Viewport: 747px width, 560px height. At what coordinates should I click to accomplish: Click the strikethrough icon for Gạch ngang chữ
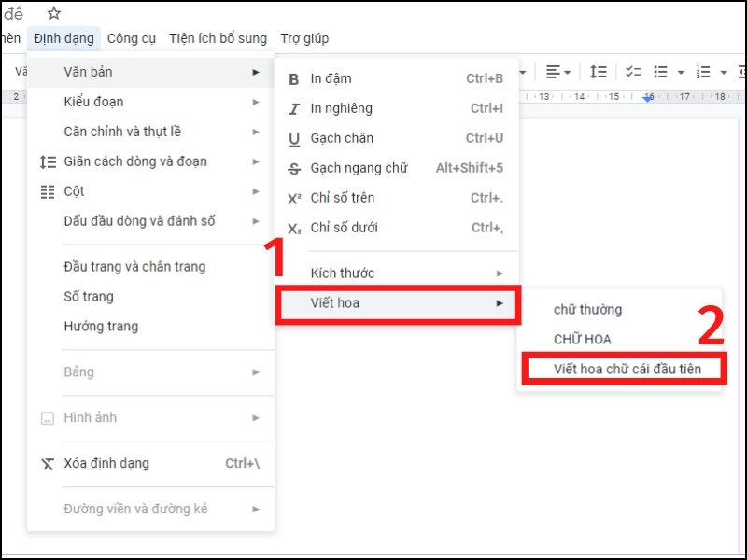pyautogui.click(x=294, y=169)
